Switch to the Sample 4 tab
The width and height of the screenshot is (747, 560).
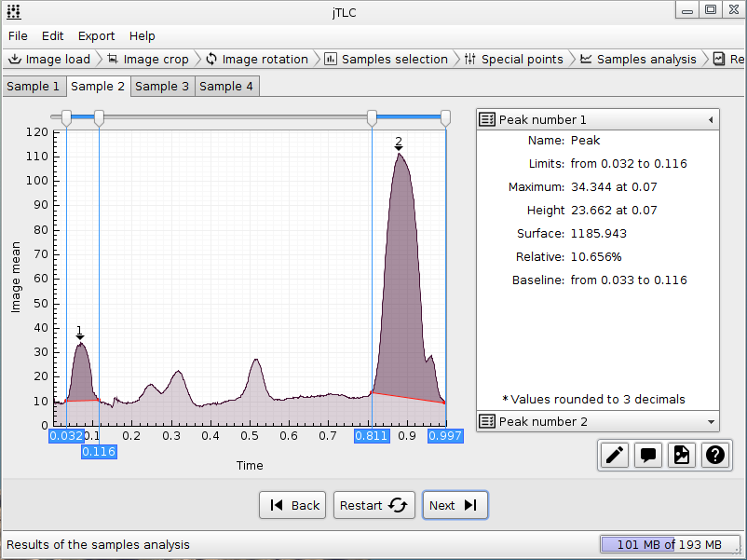(226, 87)
